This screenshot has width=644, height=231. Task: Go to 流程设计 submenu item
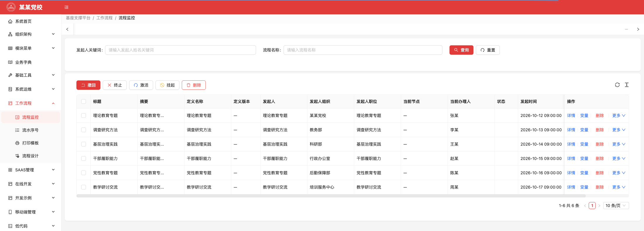pos(31,156)
